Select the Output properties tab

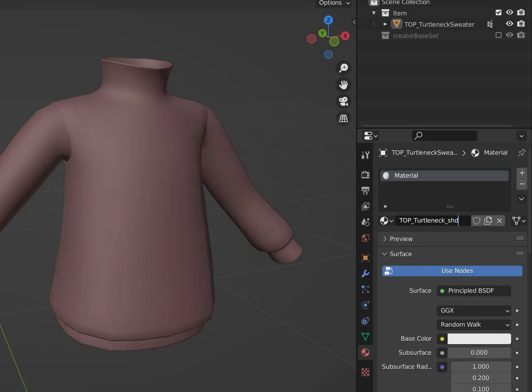pyautogui.click(x=365, y=191)
